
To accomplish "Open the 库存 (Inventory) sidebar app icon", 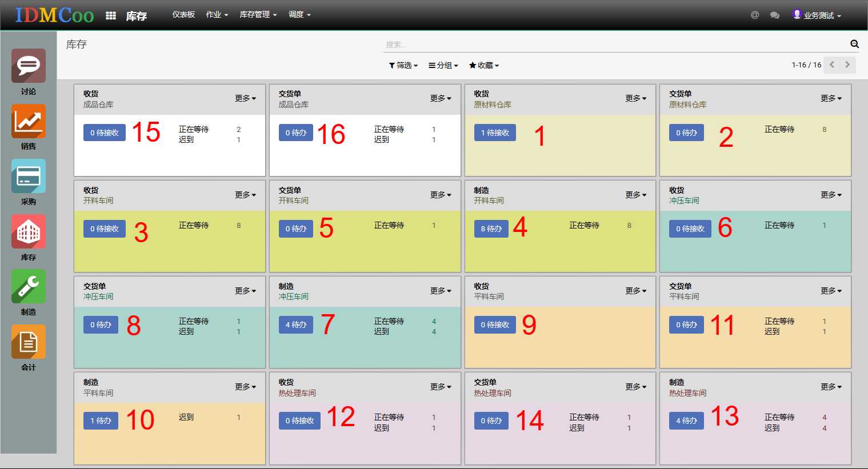I will tap(29, 232).
